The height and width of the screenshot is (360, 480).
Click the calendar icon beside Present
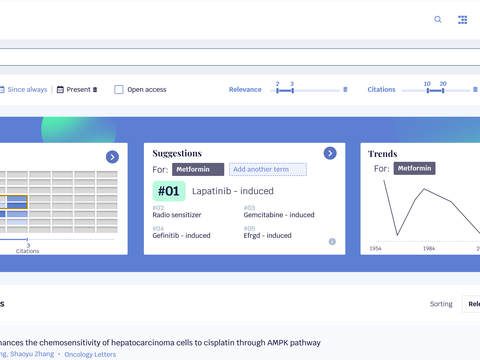coord(60,89)
